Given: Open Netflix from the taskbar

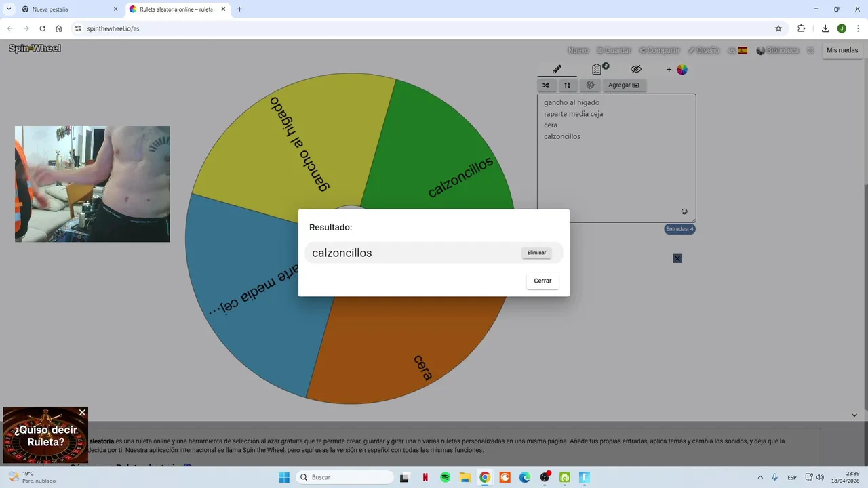Looking at the screenshot, I should point(425,477).
